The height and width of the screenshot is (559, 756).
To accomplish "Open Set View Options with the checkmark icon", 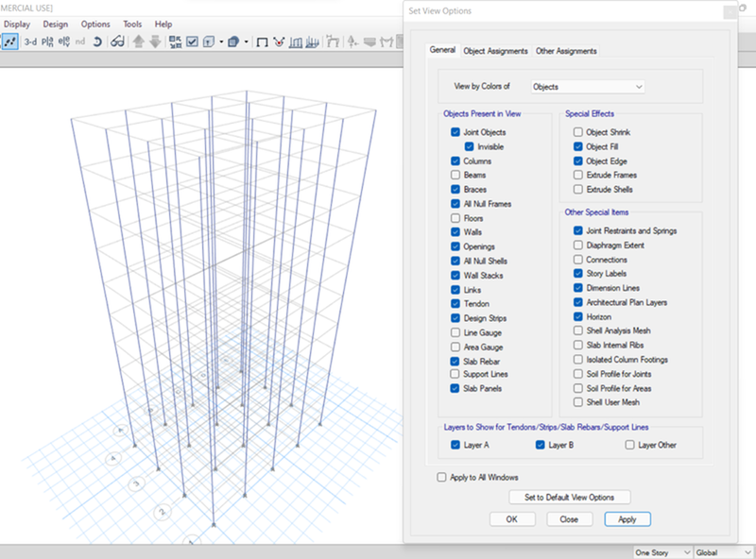I will (192, 42).
